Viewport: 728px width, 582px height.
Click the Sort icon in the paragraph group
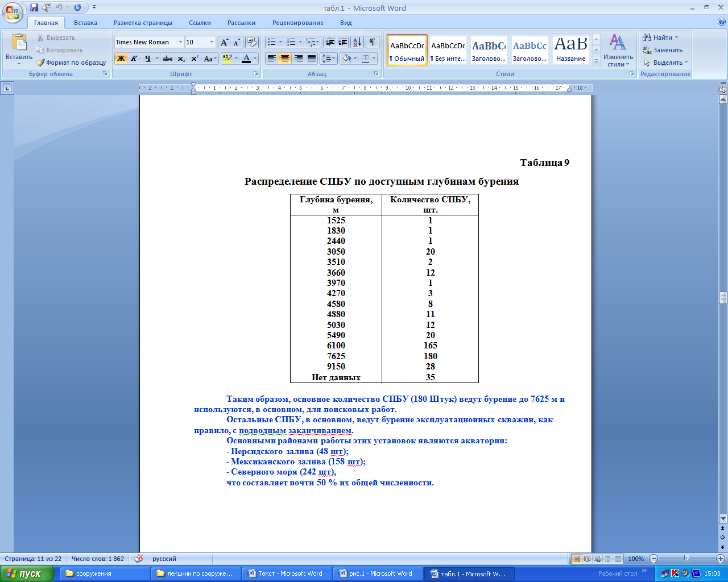click(x=357, y=42)
